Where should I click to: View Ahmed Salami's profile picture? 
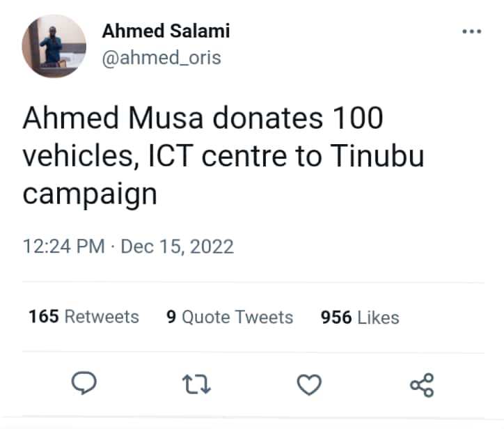[54, 46]
